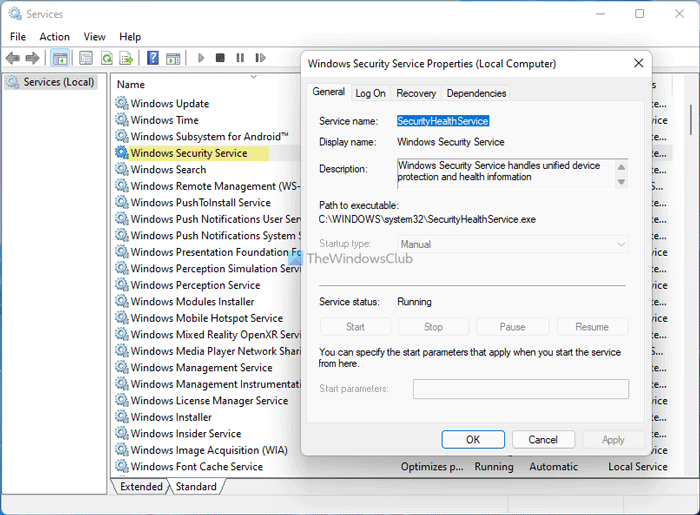Click gear icon beside Windows Search
The image size is (700, 515).
[x=121, y=169]
